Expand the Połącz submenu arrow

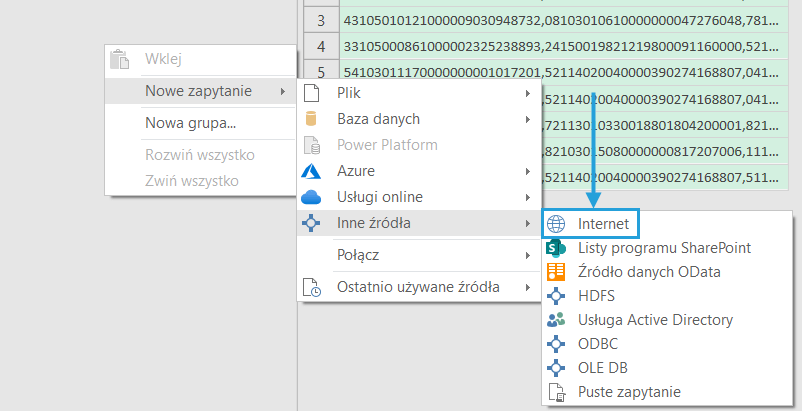(x=527, y=255)
